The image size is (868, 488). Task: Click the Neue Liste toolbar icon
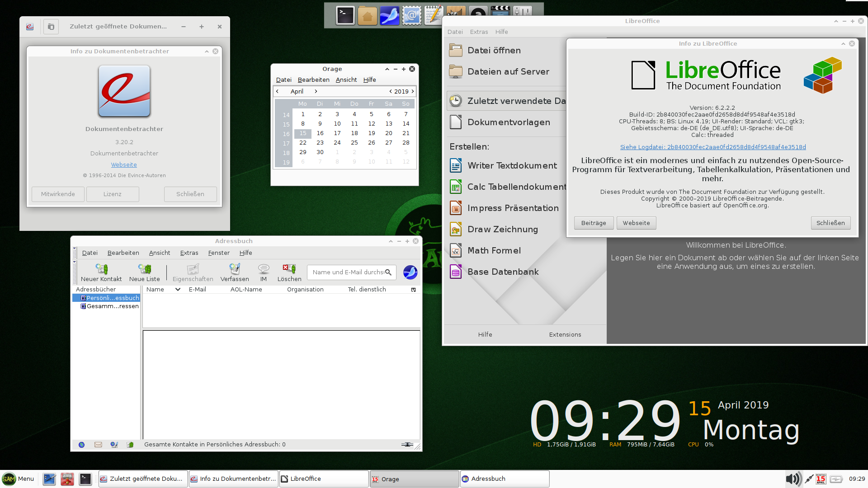point(144,270)
